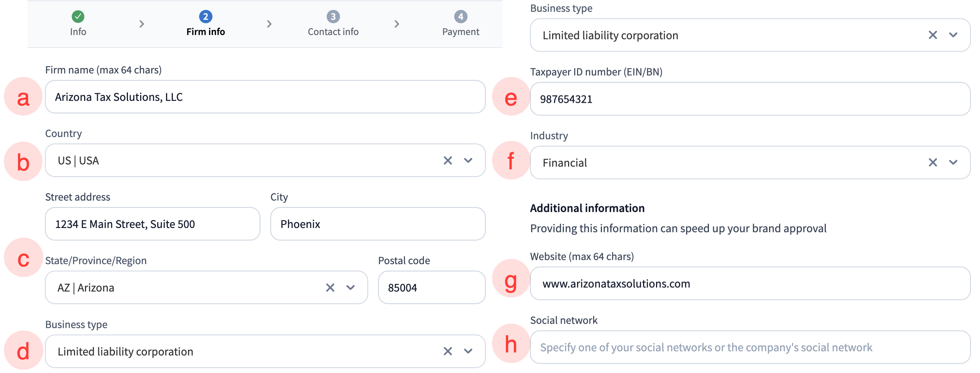Clear the State/Province/Region selection
The height and width of the screenshot is (373, 980).
click(x=329, y=287)
